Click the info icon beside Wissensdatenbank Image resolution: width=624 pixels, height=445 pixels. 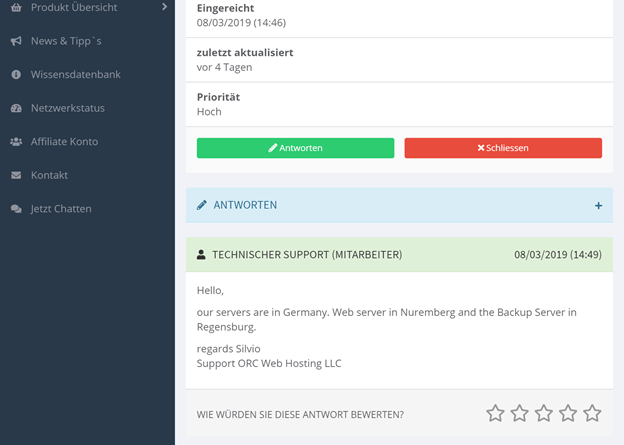[x=16, y=74]
